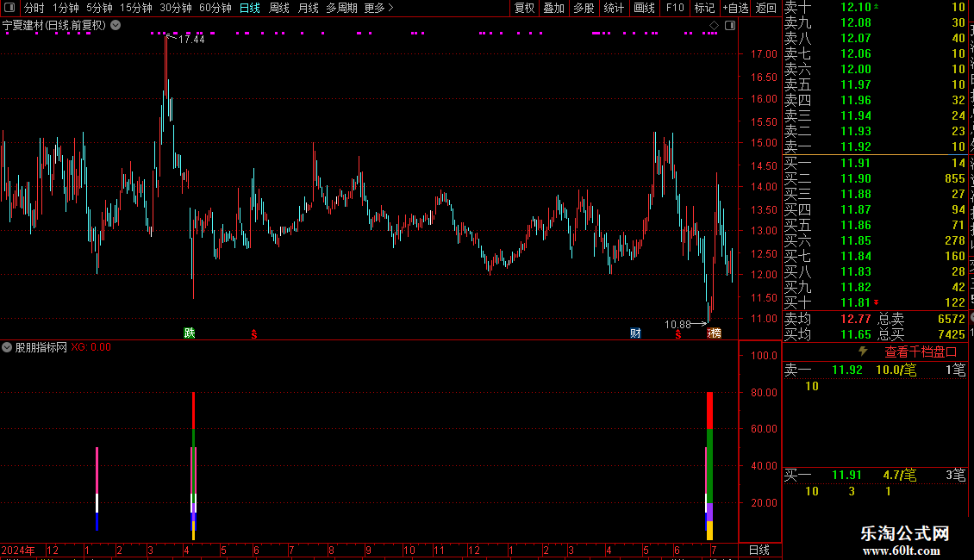Select the 15分钟 period tab
The width and height of the screenshot is (974, 560).
click(x=136, y=8)
